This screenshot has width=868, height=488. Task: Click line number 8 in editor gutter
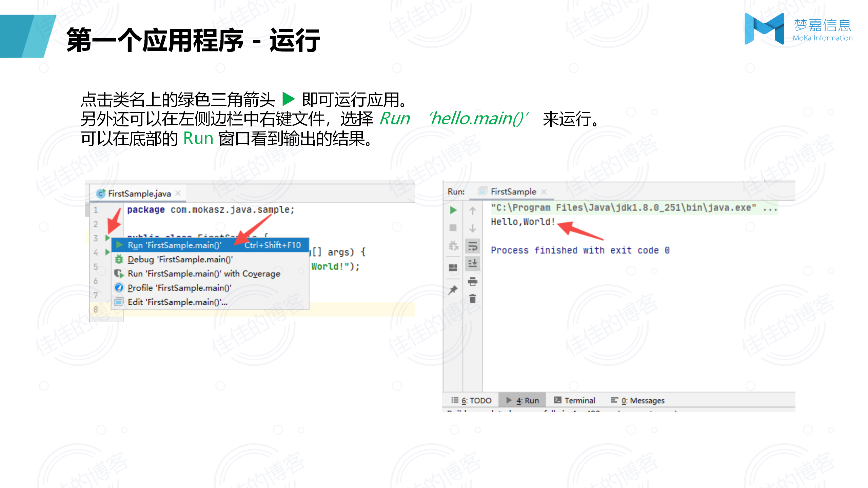[96, 309]
